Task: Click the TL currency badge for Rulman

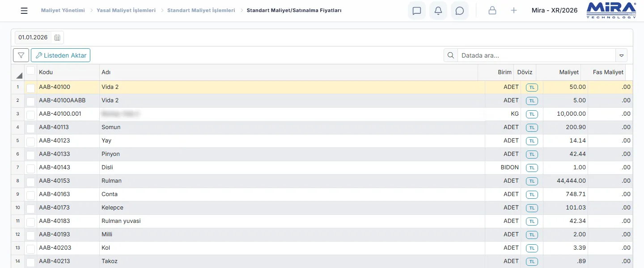Action: click(x=532, y=181)
